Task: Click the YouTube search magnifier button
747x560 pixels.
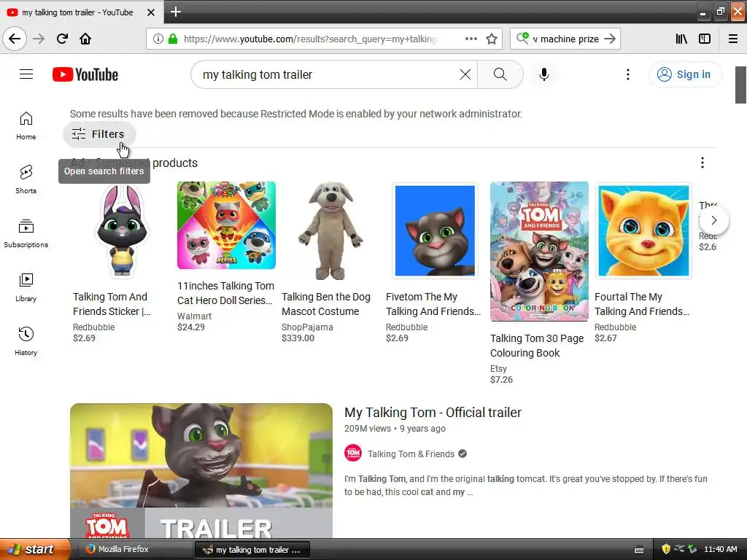Action: point(500,74)
